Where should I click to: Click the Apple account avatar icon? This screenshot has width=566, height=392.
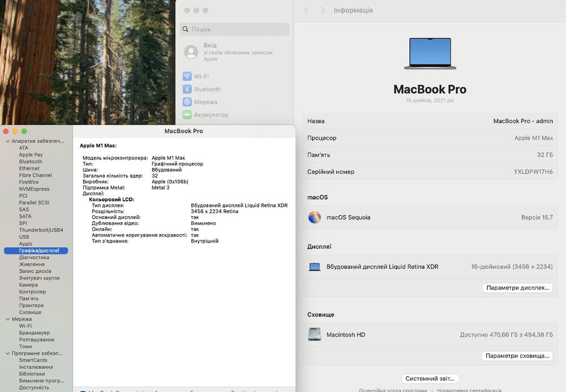pyautogui.click(x=191, y=52)
